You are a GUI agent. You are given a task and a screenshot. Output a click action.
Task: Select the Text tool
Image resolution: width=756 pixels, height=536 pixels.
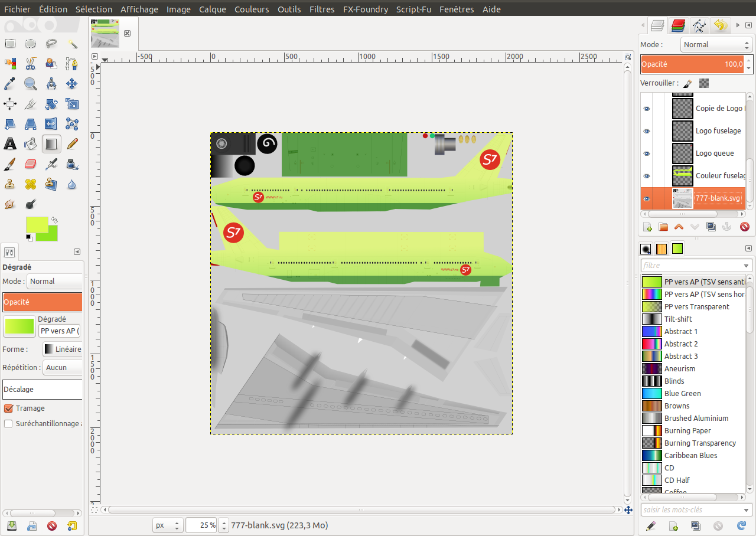[x=10, y=143]
